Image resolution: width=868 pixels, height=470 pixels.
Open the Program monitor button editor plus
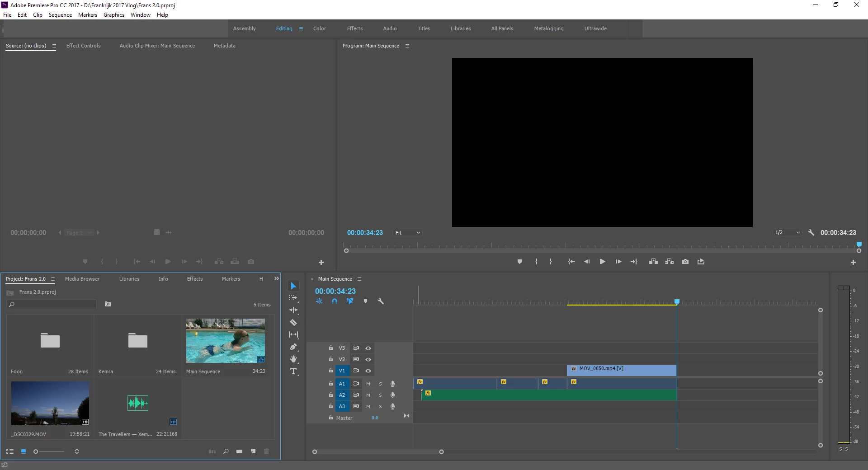tap(853, 262)
